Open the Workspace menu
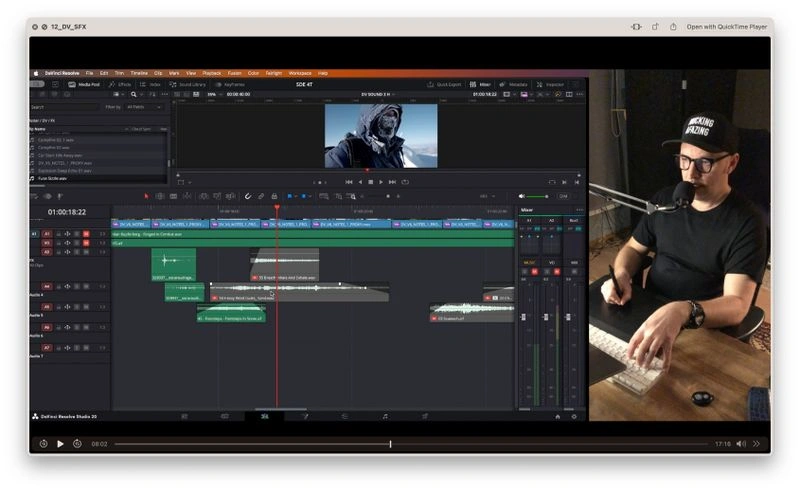 click(300, 73)
